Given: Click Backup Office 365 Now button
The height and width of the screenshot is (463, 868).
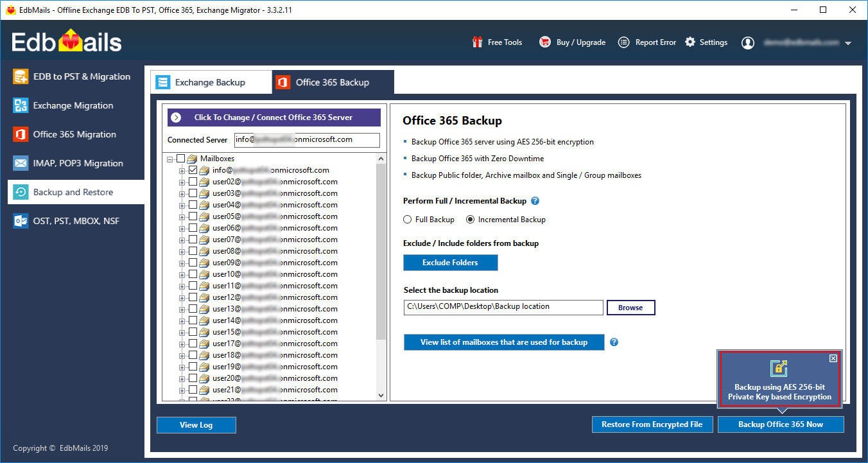Looking at the screenshot, I should [781, 424].
